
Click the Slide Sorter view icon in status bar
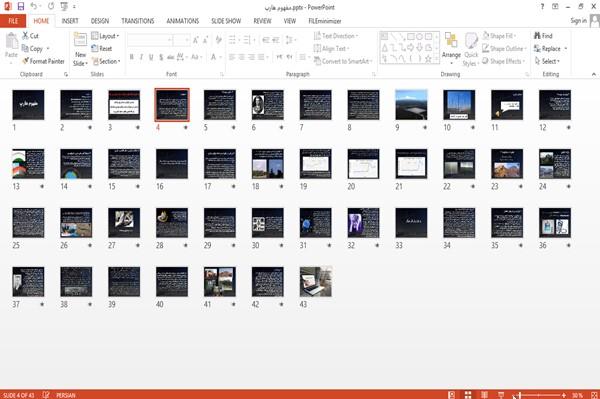pos(468,395)
